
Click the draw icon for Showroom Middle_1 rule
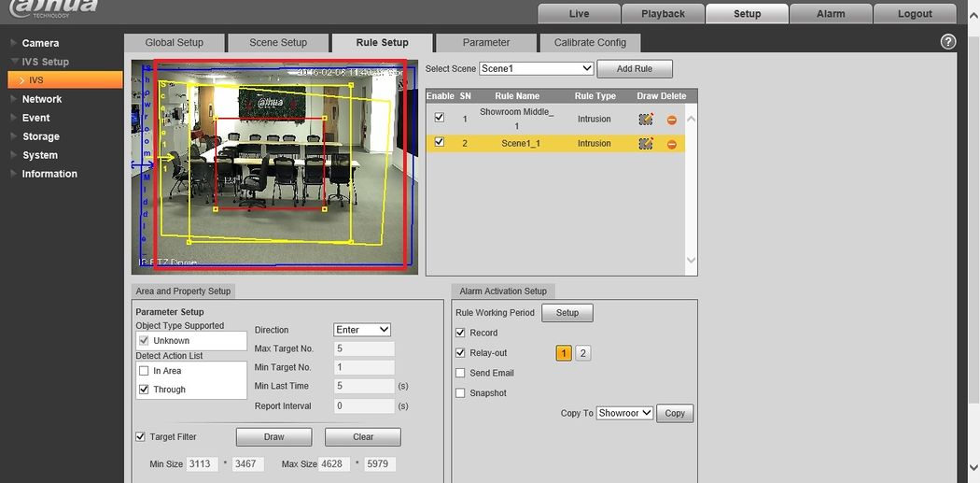point(645,120)
